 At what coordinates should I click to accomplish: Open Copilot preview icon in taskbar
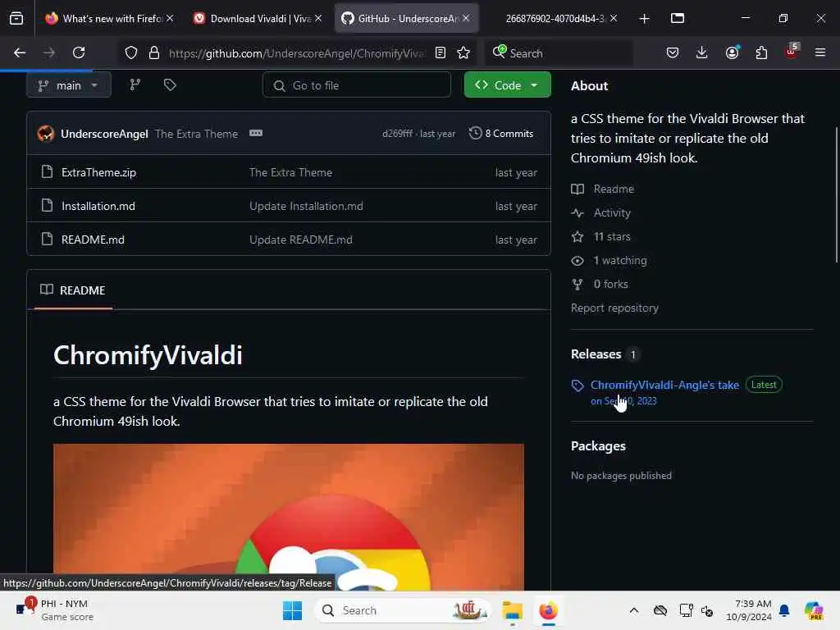tap(814, 610)
